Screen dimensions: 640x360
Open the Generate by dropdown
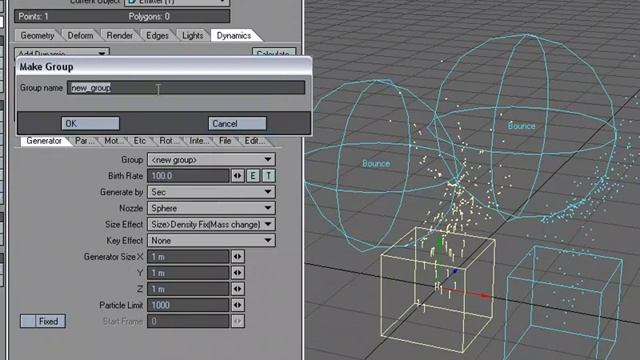click(211, 192)
